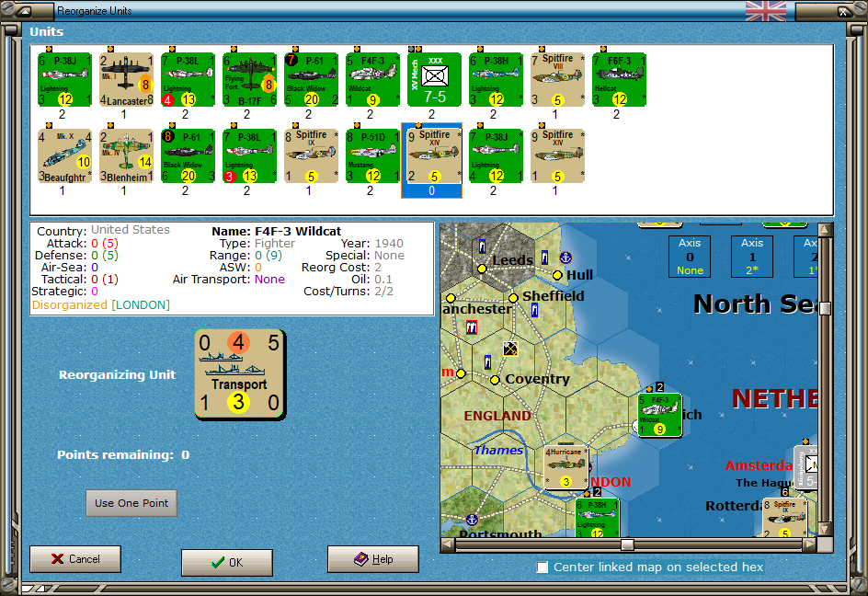This screenshot has height=596, width=868.
Task: Click the P-38H Lightning counter on the map
Action: 597,518
